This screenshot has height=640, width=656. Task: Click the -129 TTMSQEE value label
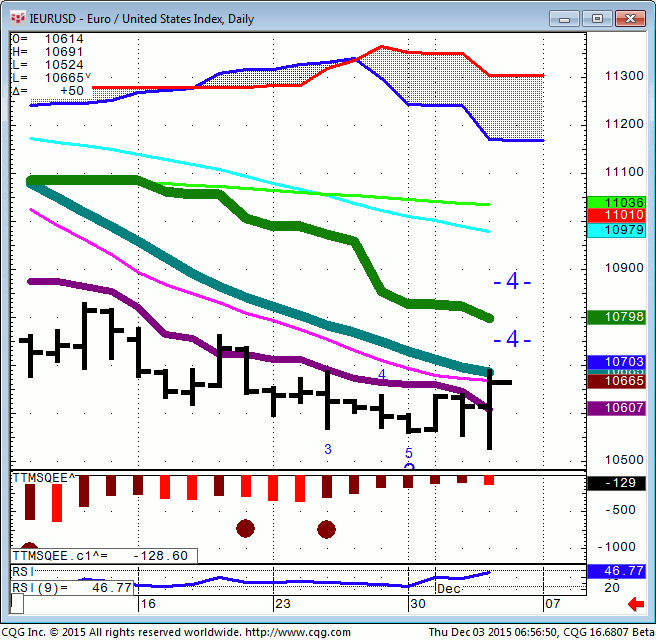[x=616, y=483]
